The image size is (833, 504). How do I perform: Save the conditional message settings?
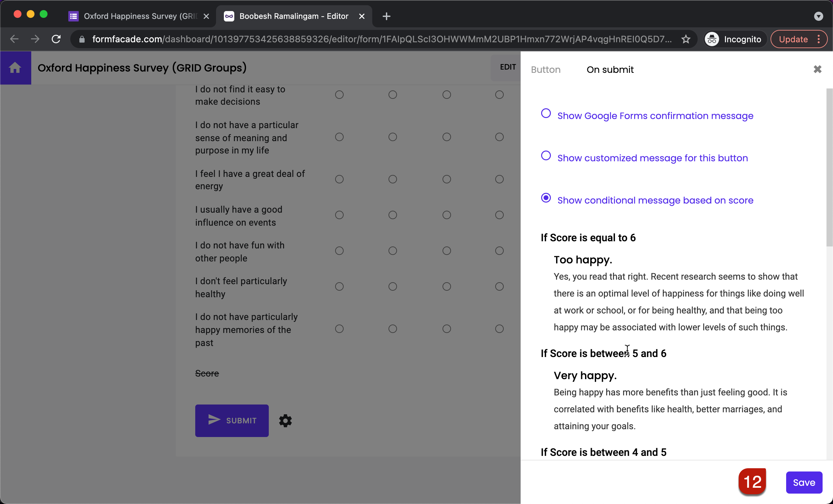point(804,482)
